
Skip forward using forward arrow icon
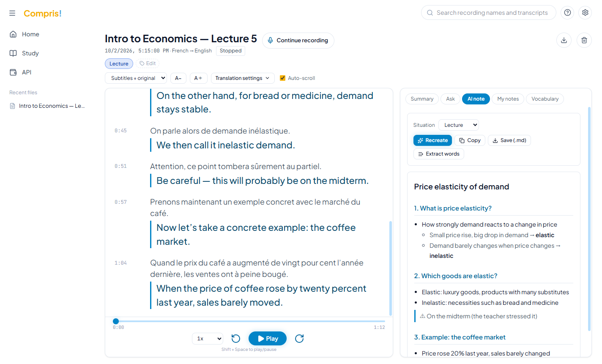tap(299, 339)
